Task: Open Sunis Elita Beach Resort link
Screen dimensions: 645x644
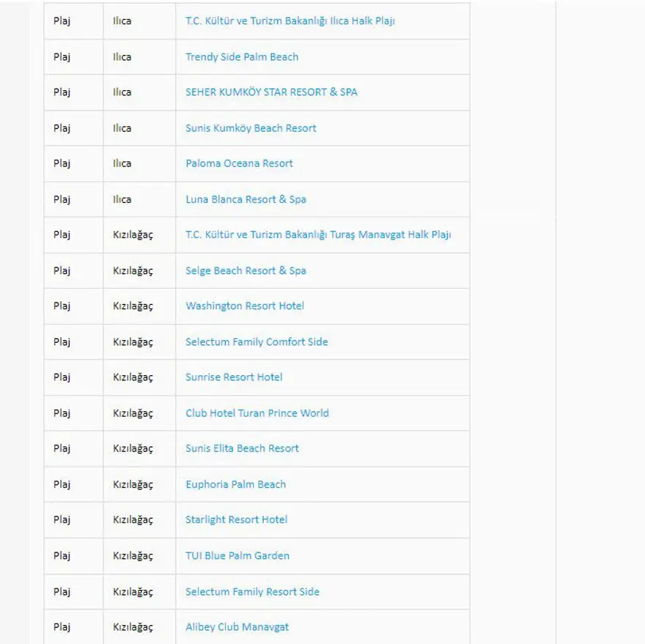Action: click(x=242, y=448)
